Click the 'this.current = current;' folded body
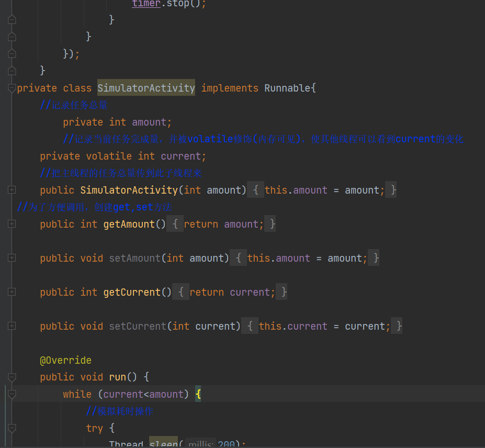Screen dimensions: 485x448 (x=324, y=326)
